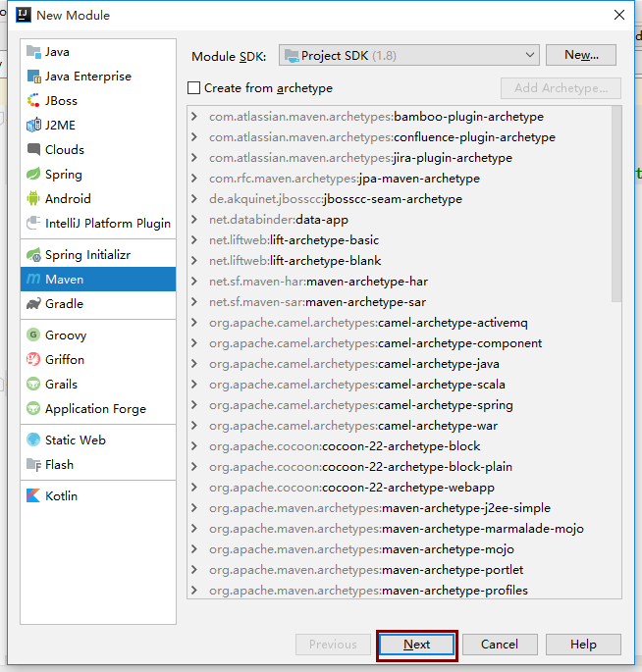Select maven-archetype-portlet row text
Image resolution: width=642 pixels, height=672 pixels.
[366, 570]
